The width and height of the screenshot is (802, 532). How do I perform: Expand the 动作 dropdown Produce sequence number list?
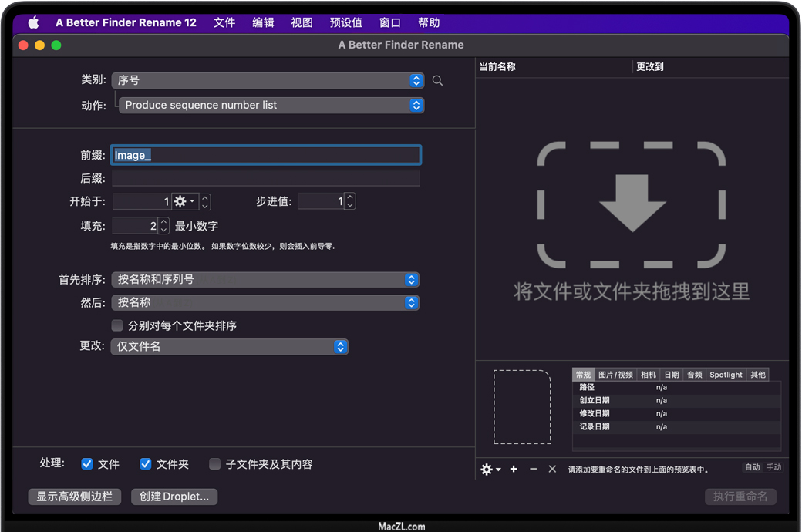point(271,105)
